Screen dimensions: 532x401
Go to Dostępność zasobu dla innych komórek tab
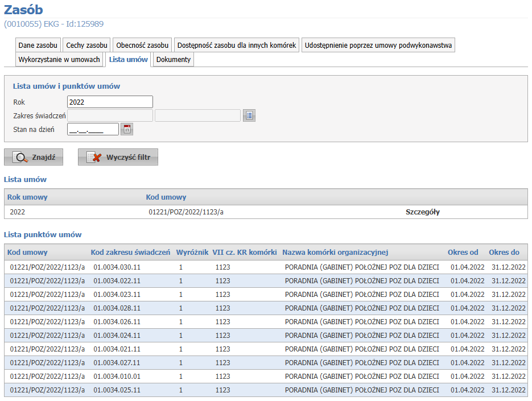237,45
